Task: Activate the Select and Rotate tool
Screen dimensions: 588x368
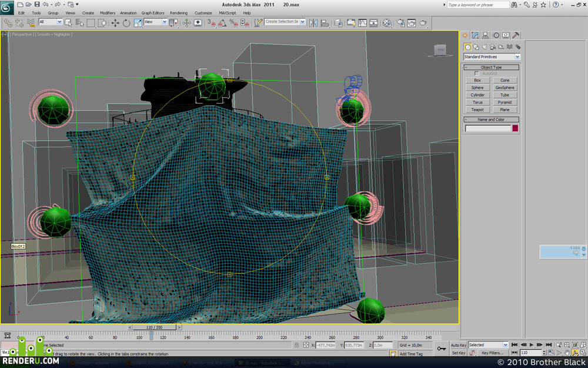Action: [x=126, y=23]
